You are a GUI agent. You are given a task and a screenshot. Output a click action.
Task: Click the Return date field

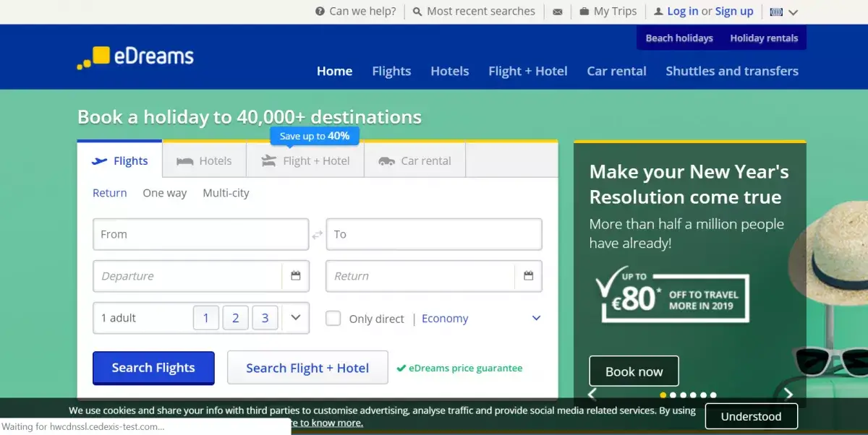[420, 276]
